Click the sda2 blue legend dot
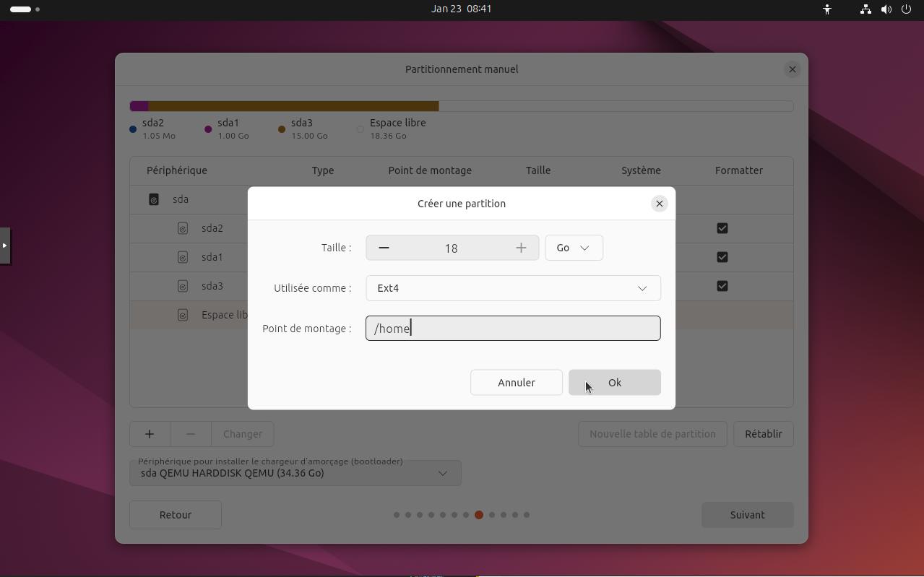This screenshot has width=924, height=577. pyautogui.click(x=133, y=129)
